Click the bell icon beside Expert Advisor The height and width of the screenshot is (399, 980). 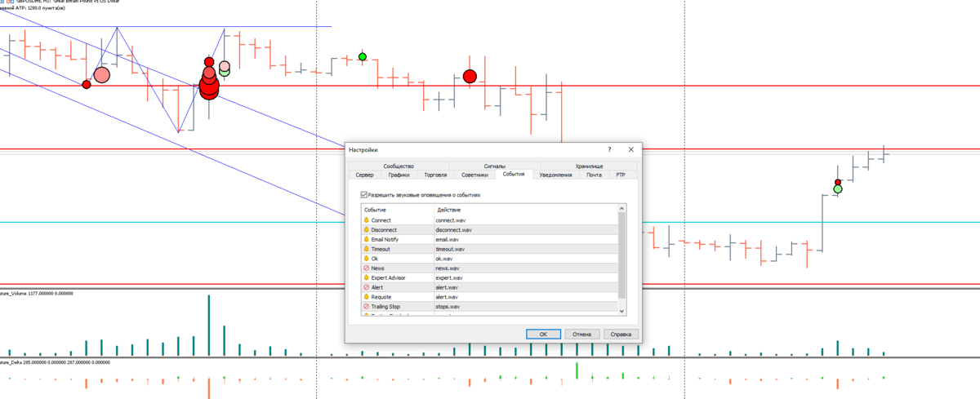367,277
